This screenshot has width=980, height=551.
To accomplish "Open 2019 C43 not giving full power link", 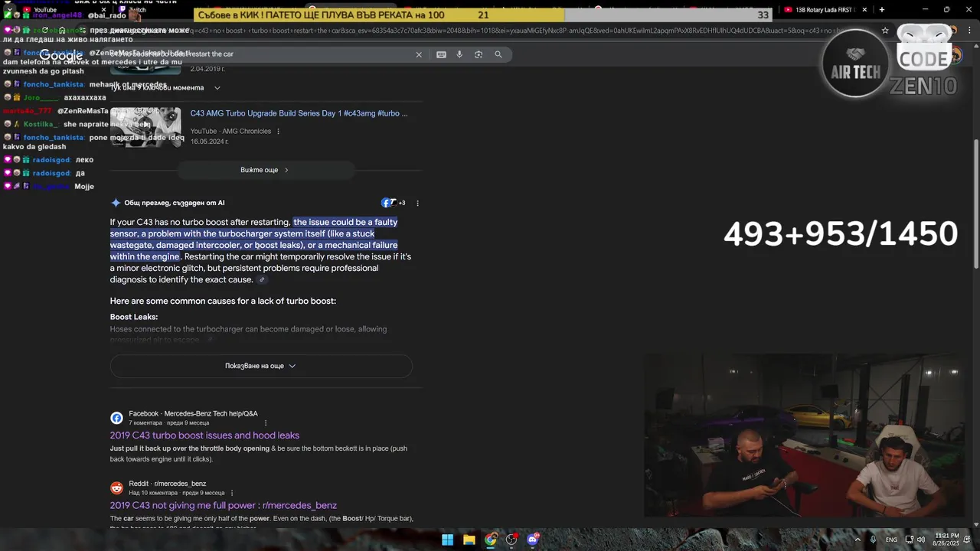I will 224,505.
